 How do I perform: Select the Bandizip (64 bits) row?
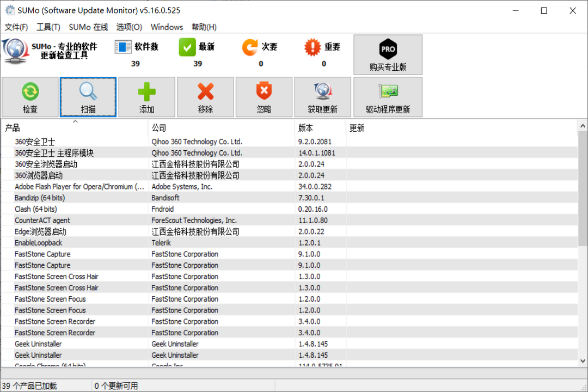coord(40,198)
